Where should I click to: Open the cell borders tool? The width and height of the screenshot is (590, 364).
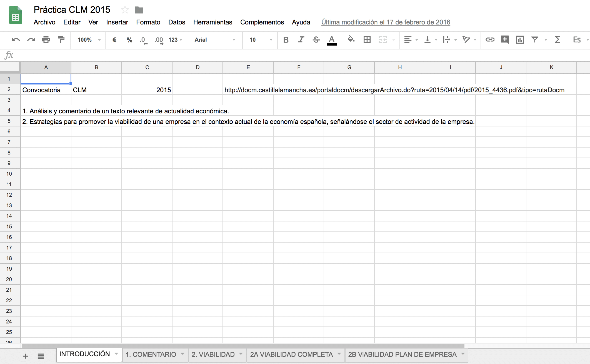tap(367, 40)
